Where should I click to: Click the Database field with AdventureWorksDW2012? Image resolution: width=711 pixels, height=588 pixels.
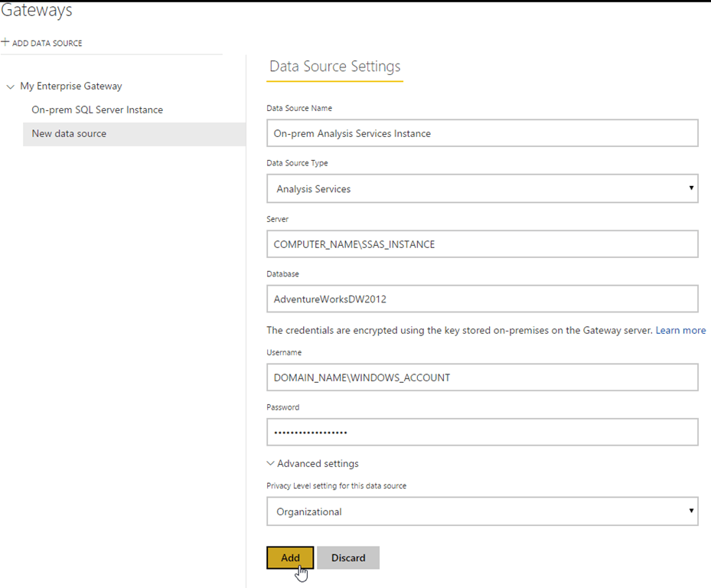click(x=482, y=299)
